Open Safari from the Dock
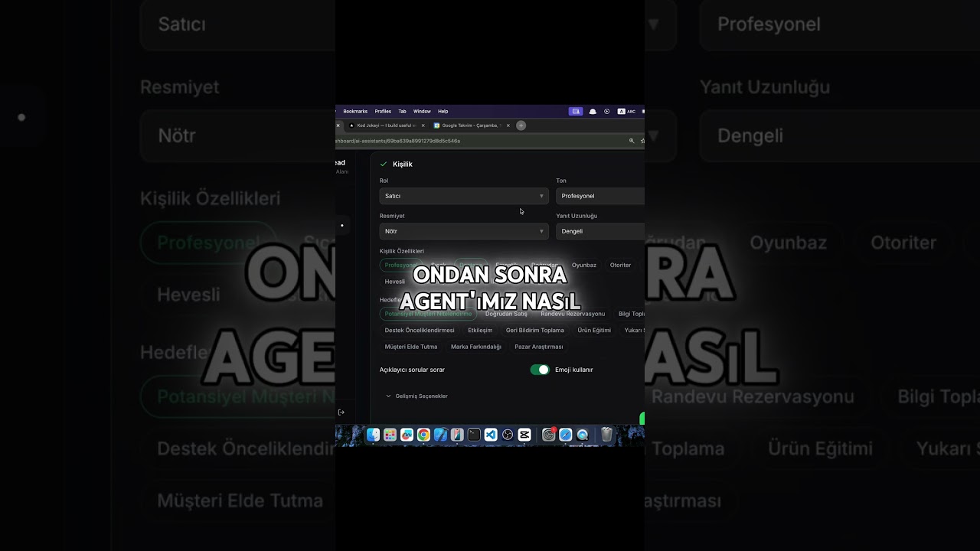 click(x=565, y=435)
